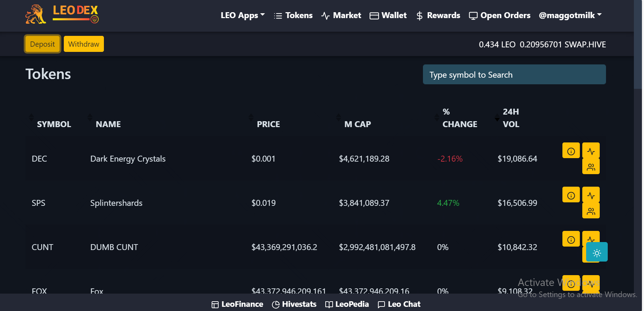Image resolution: width=644 pixels, height=311 pixels.
Task: Click the Withdraw button
Action: pyautogui.click(x=84, y=44)
